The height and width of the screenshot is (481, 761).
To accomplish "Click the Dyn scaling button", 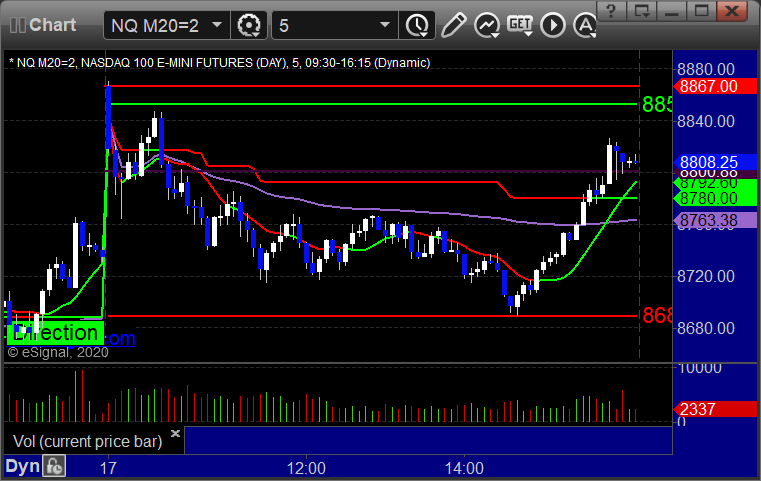I will click(22, 466).
